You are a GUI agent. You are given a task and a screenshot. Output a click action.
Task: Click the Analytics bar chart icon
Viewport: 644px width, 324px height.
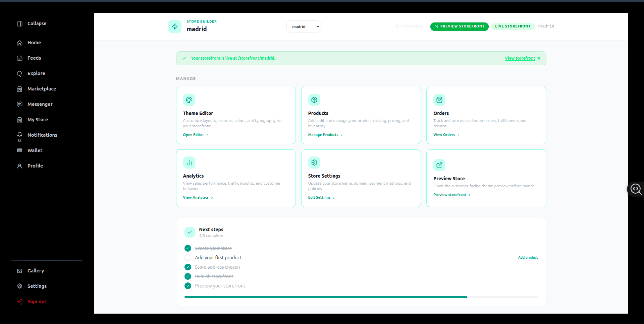pos(189,163)
